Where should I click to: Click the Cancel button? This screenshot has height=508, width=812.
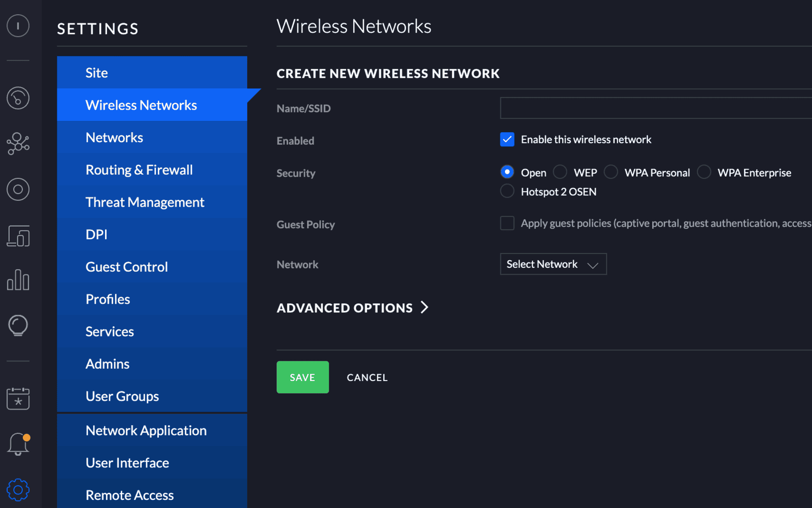(x=367, y=377)
